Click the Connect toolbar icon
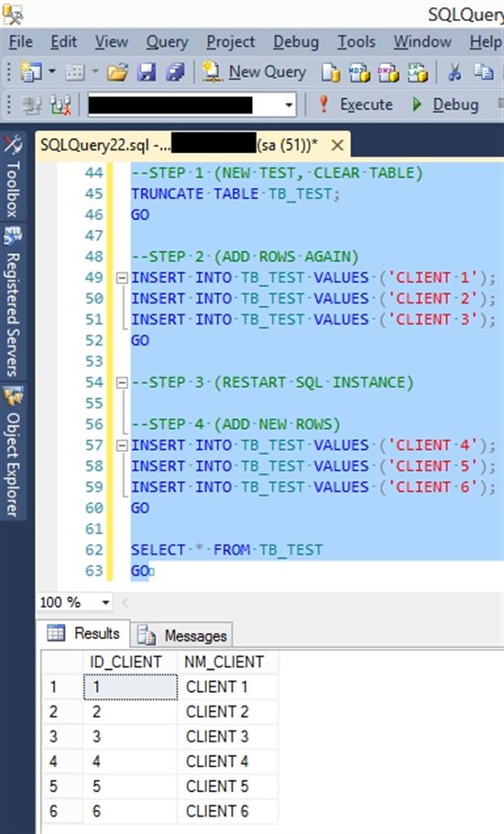The image size is (504, 834). tap(31, 105)
